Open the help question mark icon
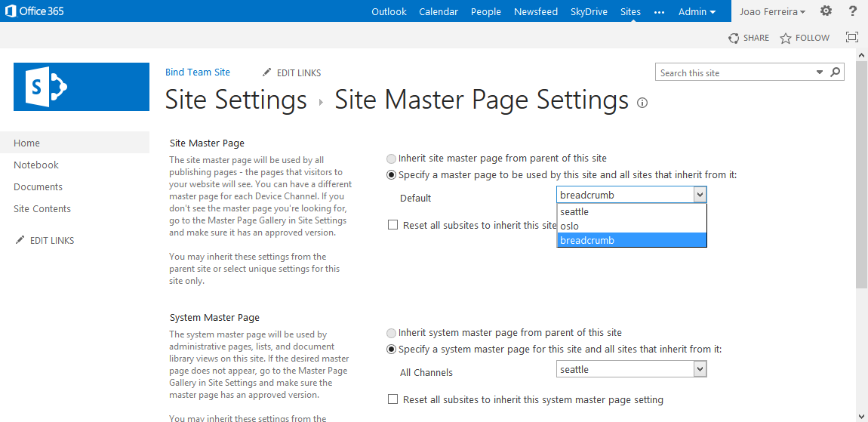 point(852,11)
